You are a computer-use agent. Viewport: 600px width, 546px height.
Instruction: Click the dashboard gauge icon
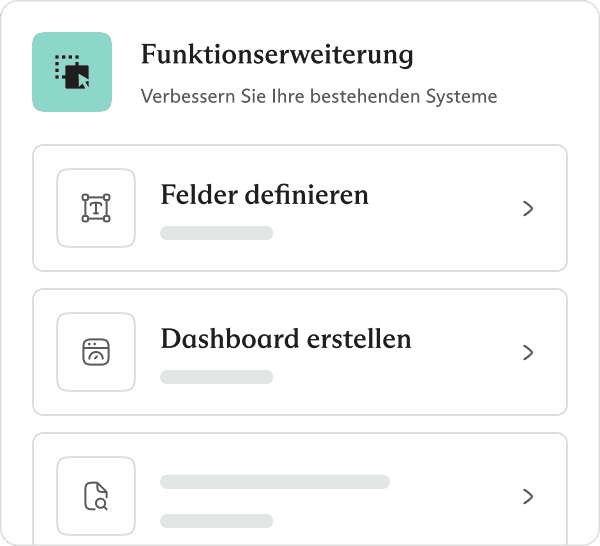point(96,352)
